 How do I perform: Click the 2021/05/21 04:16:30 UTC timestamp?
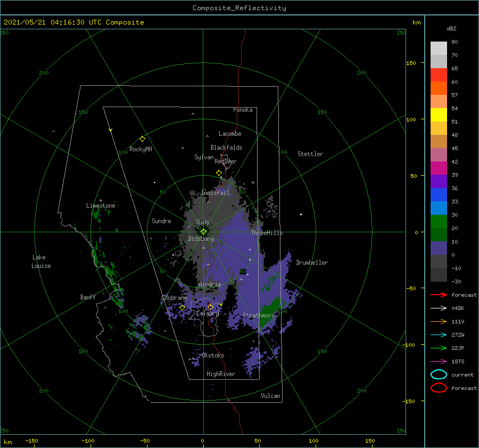click(53, 22)
